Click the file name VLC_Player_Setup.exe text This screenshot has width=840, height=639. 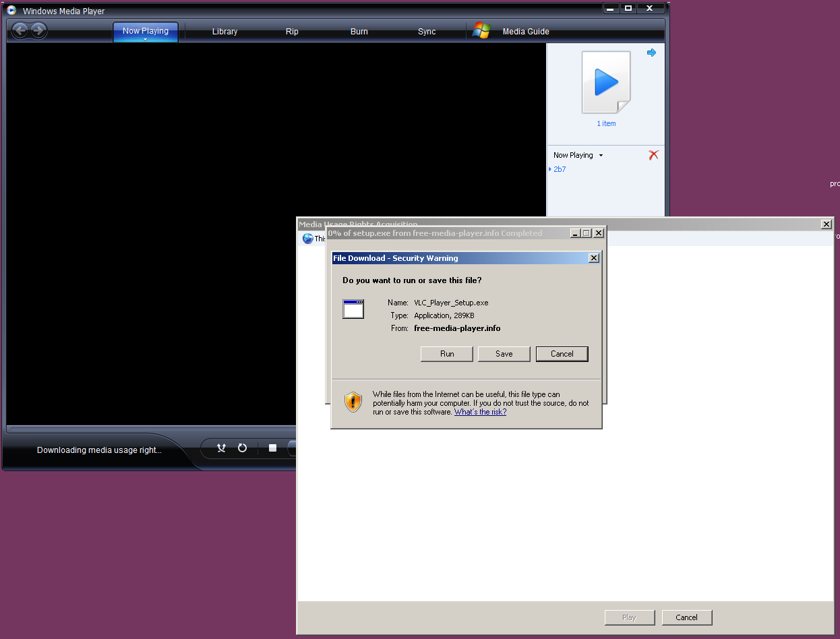pos(451,303)
